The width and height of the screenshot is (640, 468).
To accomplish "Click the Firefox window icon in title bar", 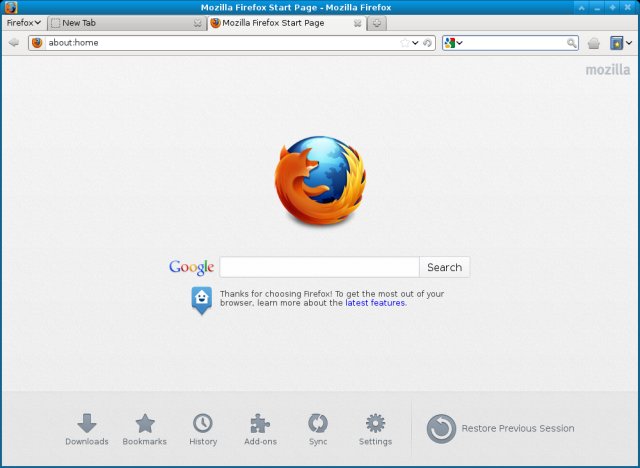I will (11, 7).
